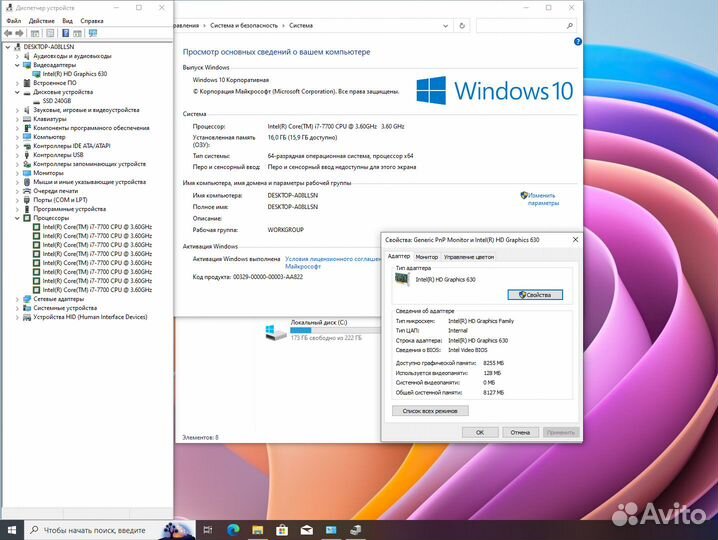Click the Клавиатуры keyboard icon in tree
This screenshot has height=540, width=718.
tap(27, 119)
